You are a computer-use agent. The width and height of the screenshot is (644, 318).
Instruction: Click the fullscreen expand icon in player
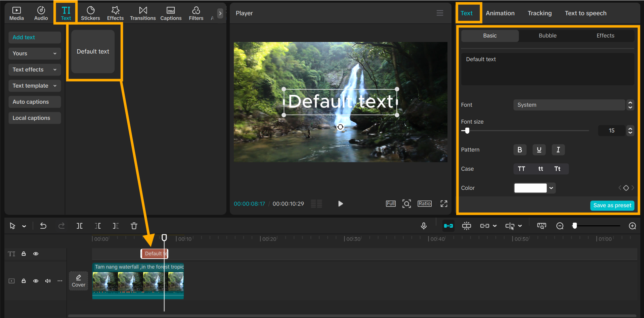pyautogui.click(x=444, y=204)
